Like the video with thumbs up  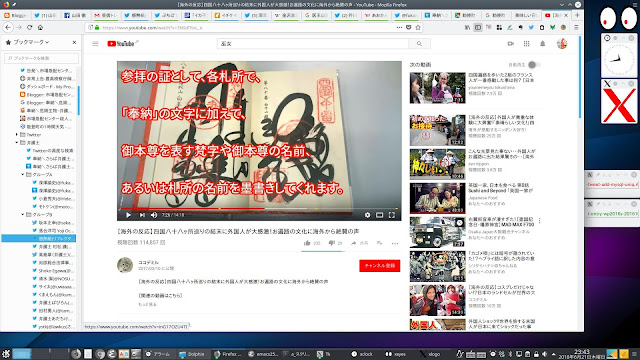[x=307, y=243]
